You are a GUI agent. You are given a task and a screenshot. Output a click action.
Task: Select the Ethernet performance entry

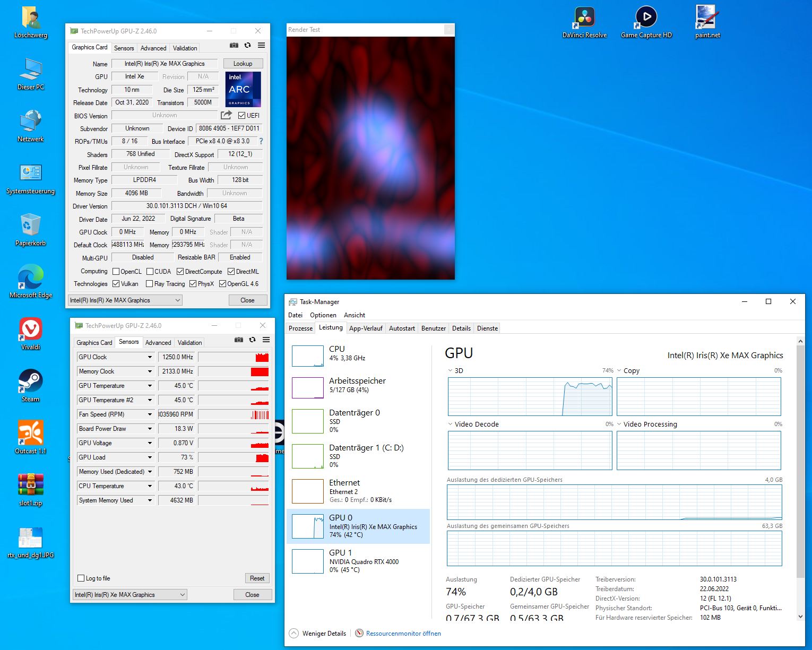pyautogui.click(x=358, y=491)
